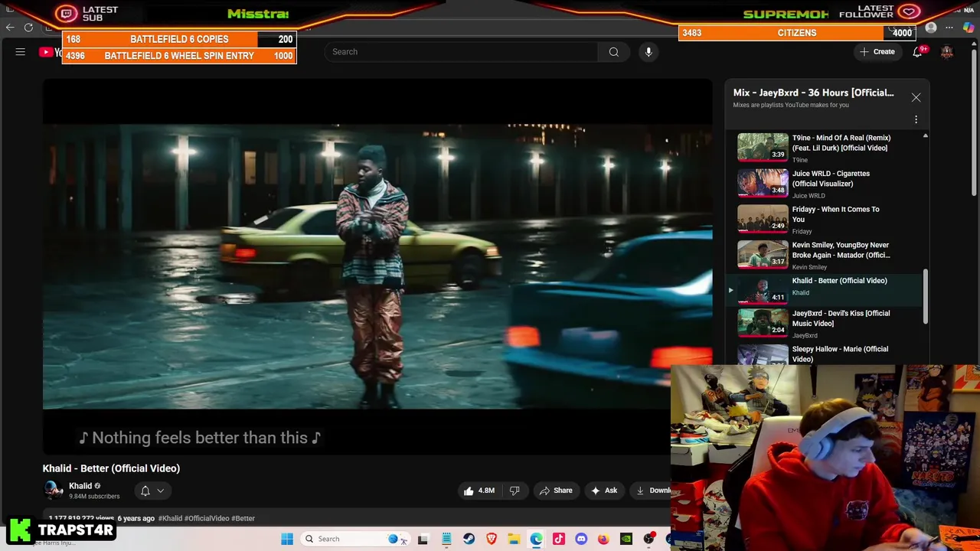Share the video
Viewport: 980px width, 551px height.
[556, 491]
